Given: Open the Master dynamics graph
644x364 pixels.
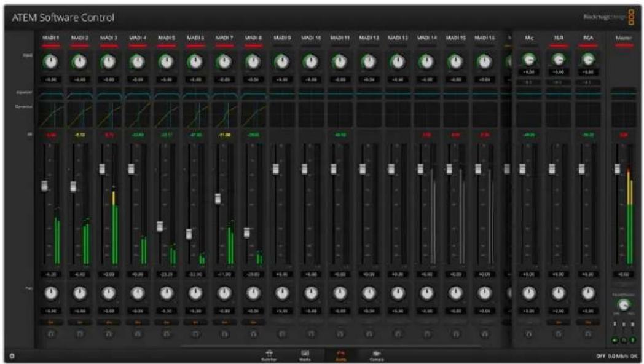Looking at the screenshot, I should click(x=624, y=114).
